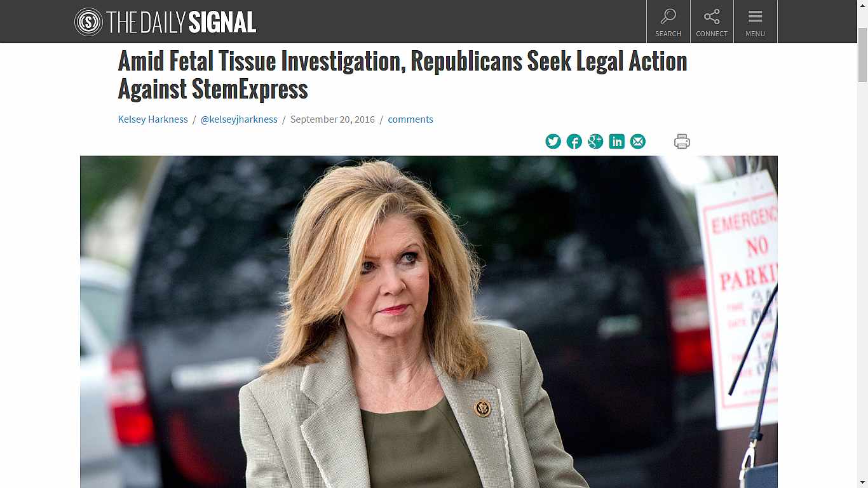
Task: Open Kelsey Harkness author link
Action: click(153, 119)
